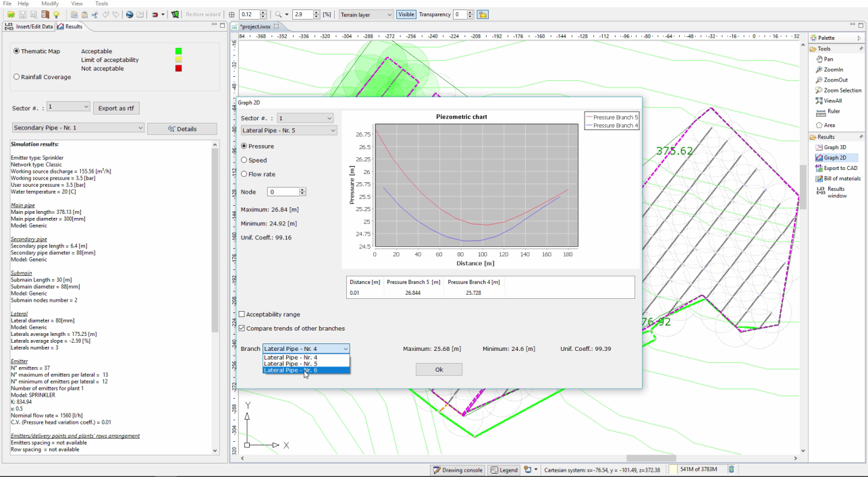Screen dimensions: 868x477
Task: Pick the Ruler measuring tool
Action: (x=833, y=111)
